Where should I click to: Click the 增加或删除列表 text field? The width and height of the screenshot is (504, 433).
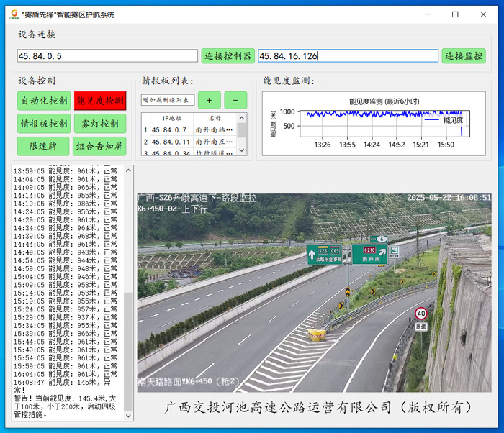tap(168, 100)
